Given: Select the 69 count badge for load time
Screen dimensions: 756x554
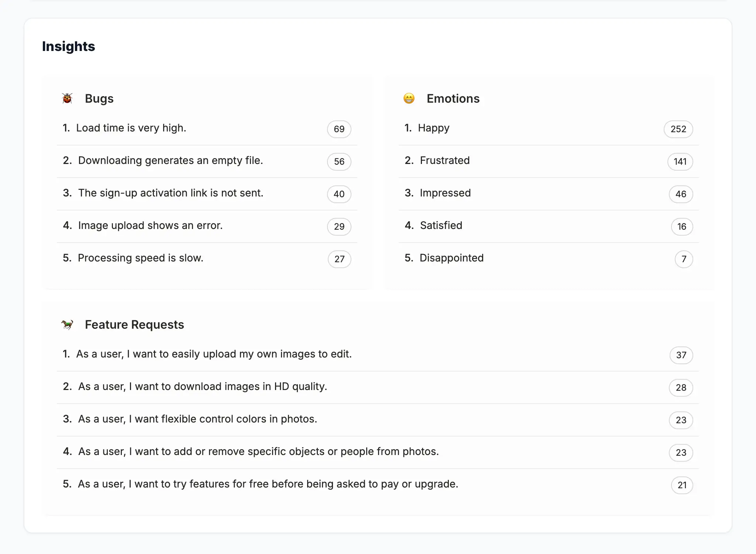Looking at the screenshot, I should point(339,129).
